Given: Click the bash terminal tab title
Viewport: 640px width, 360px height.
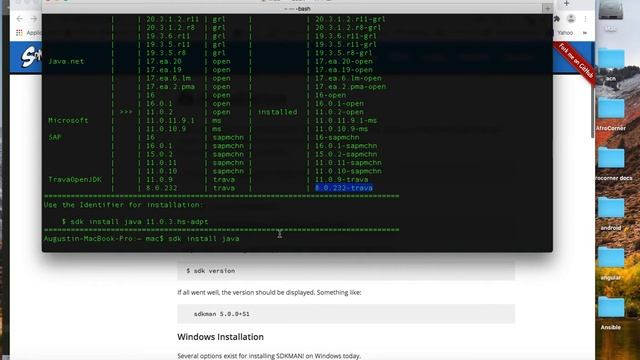Looking at the screenshot, I should click(298, 9).
